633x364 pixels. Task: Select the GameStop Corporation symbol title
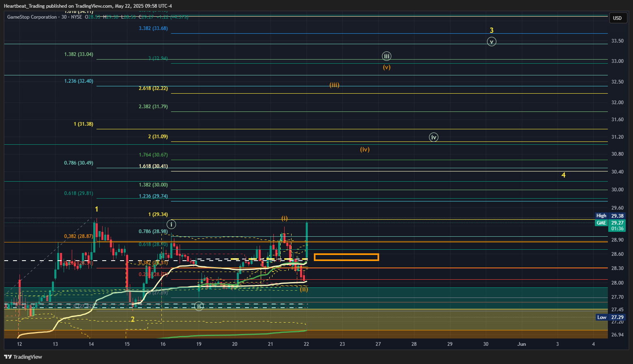(x=32, y=17)
